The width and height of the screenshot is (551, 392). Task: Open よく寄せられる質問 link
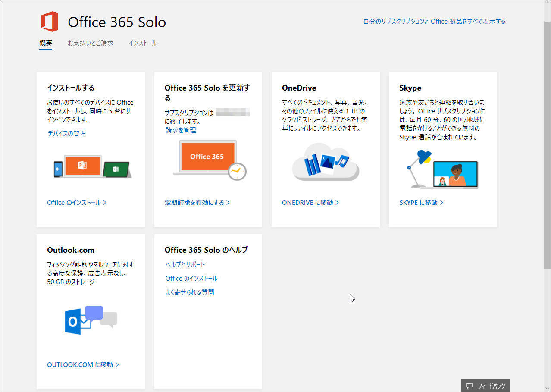point(190,292)
